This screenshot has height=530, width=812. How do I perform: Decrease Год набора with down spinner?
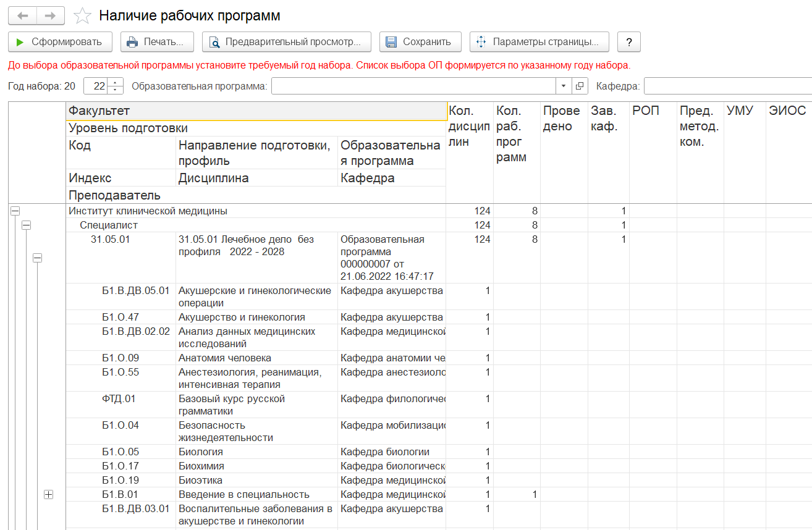[x=116, y=90]
